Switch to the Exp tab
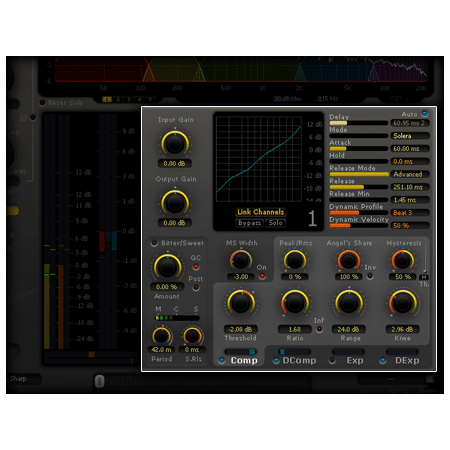Screen dimensions: 450x450 (355, 360)
